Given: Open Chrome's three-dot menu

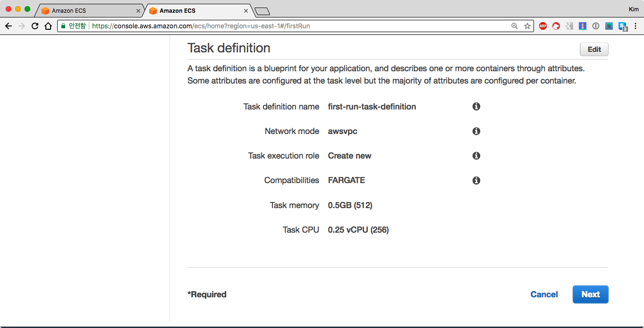Looking at the screenshot, I should click(x=636, y=26).
